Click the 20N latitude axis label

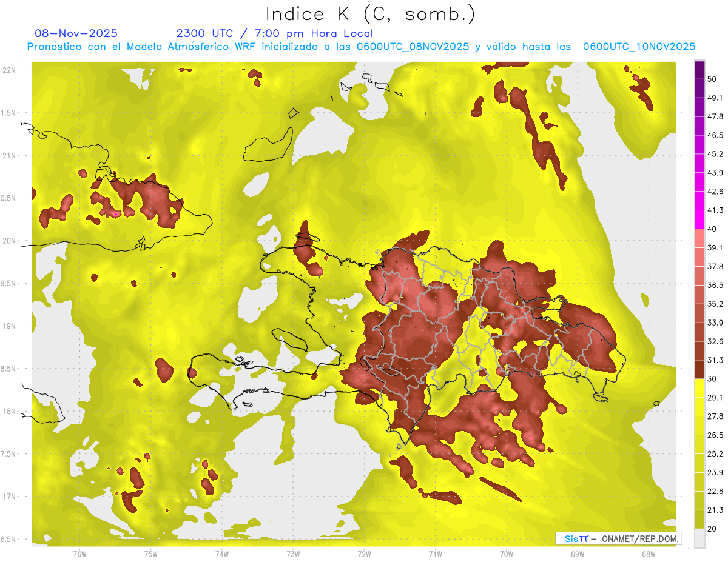10,241
